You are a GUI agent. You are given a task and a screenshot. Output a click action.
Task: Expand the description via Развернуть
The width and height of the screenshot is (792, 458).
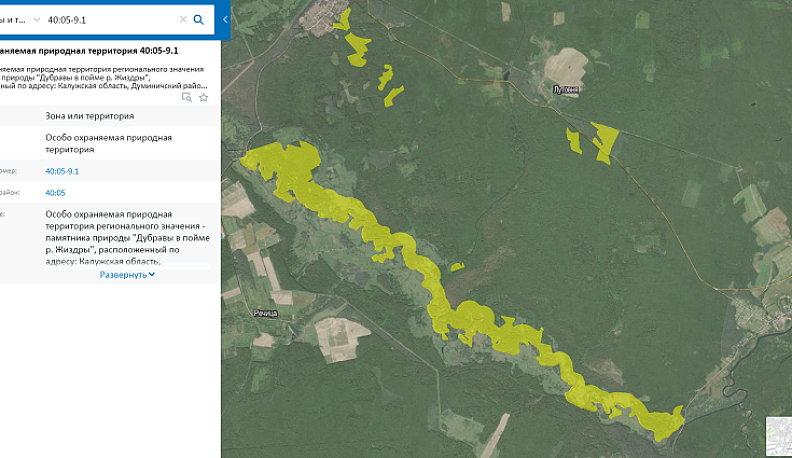(127, 274)
